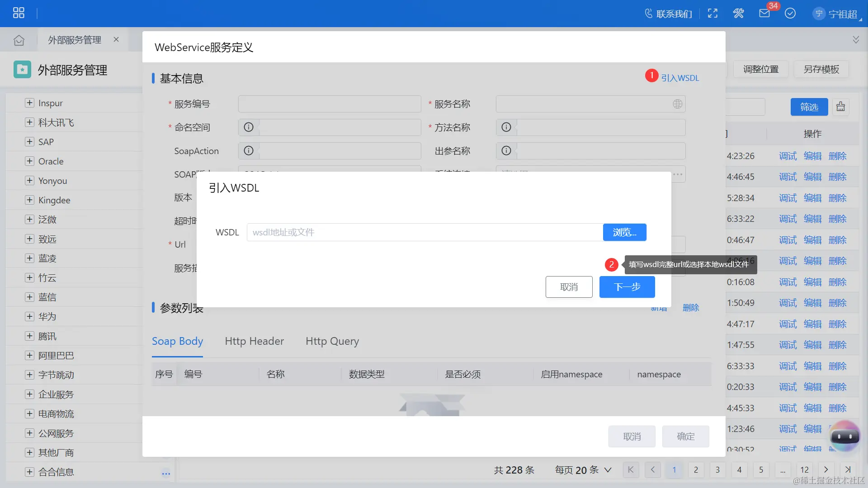
Task: Click the fullscreen toggle icon
Action: click(712, 14)
